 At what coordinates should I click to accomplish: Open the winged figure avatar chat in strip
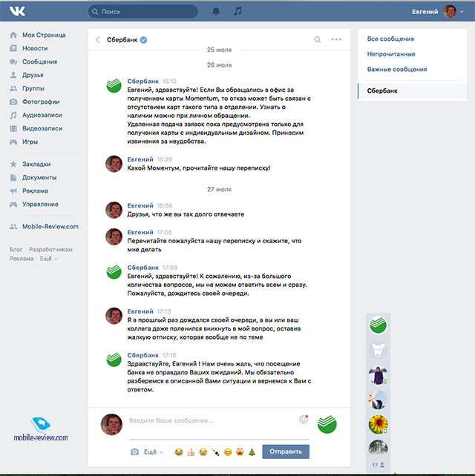tap(378, 375)
